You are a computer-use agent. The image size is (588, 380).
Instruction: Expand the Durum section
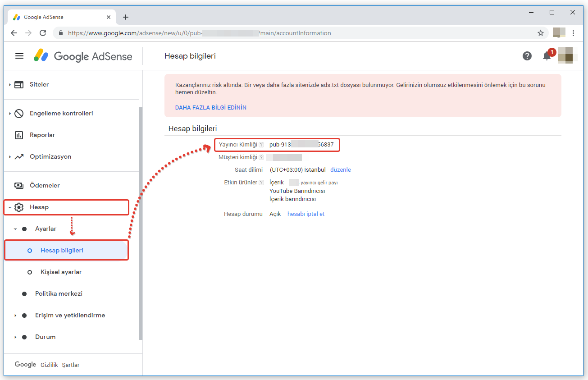coord(15,337)
